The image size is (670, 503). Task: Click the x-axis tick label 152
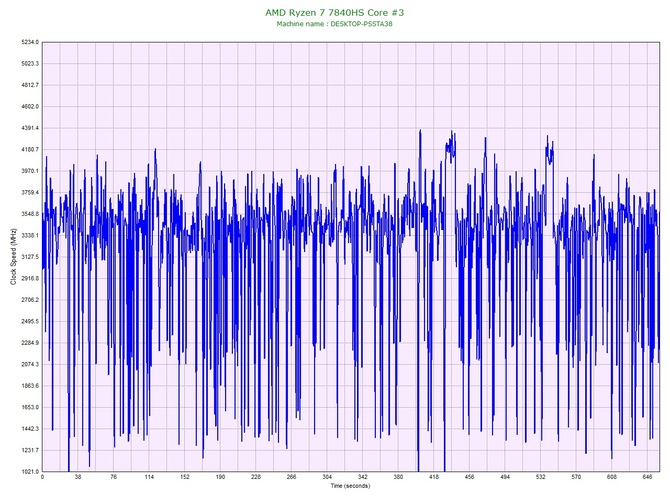point(185,477)
